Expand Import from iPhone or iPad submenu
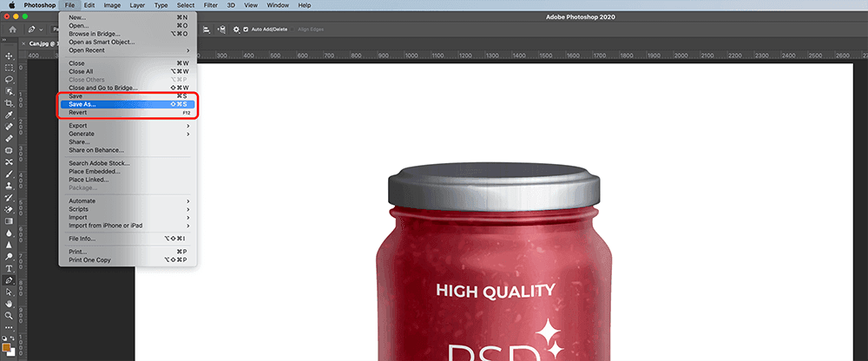Image resolution: width=868 pixels, height=361 pixels. [128, 226]
